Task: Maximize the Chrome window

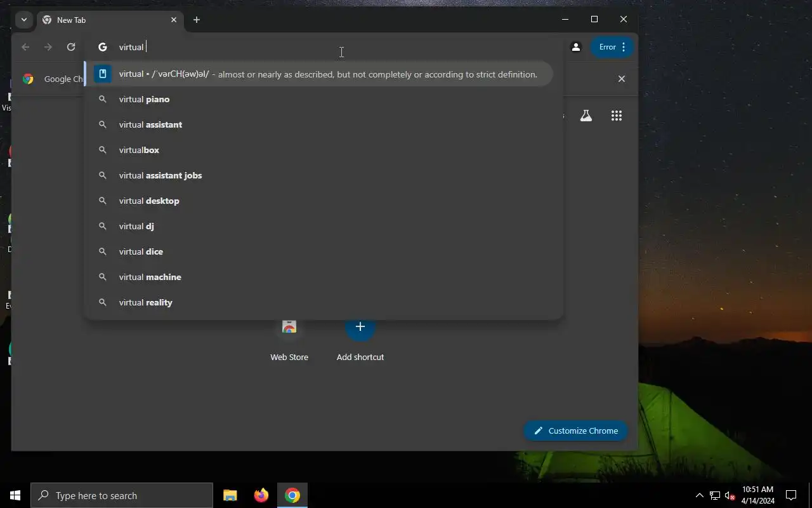Action: (x=594, y=19)
